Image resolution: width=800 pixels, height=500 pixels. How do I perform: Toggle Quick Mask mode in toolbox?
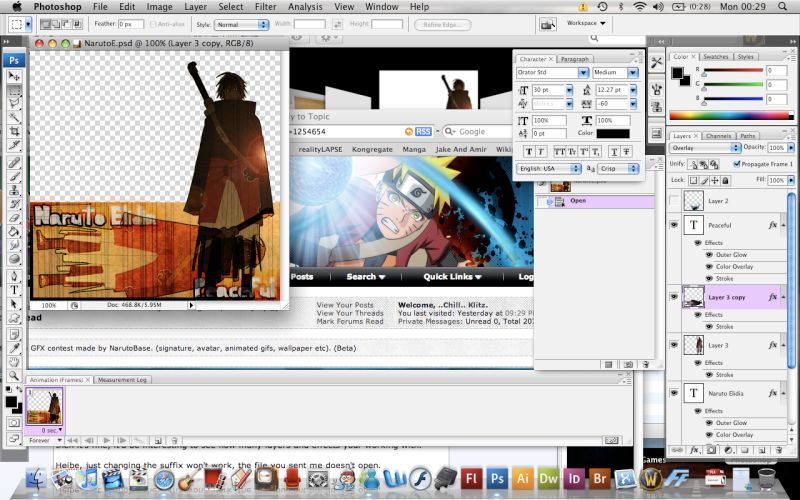[14, 422]
